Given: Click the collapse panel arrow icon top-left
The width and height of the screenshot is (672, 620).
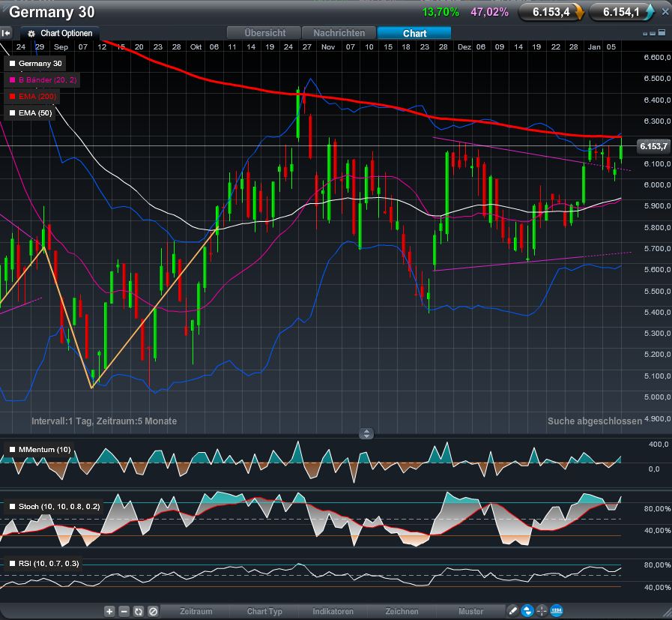Looking at the screenshot, I should 5,33.
